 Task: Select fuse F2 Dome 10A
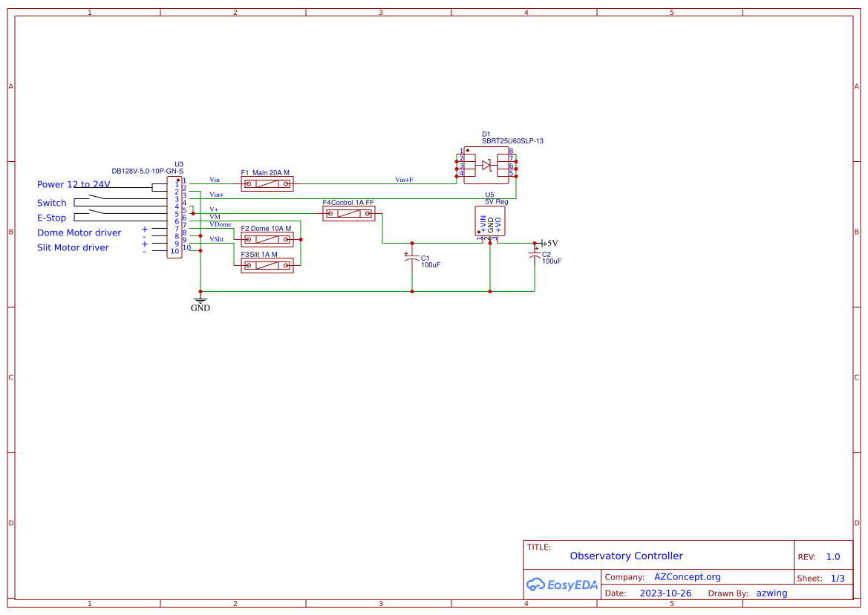[x=267, y=238]
